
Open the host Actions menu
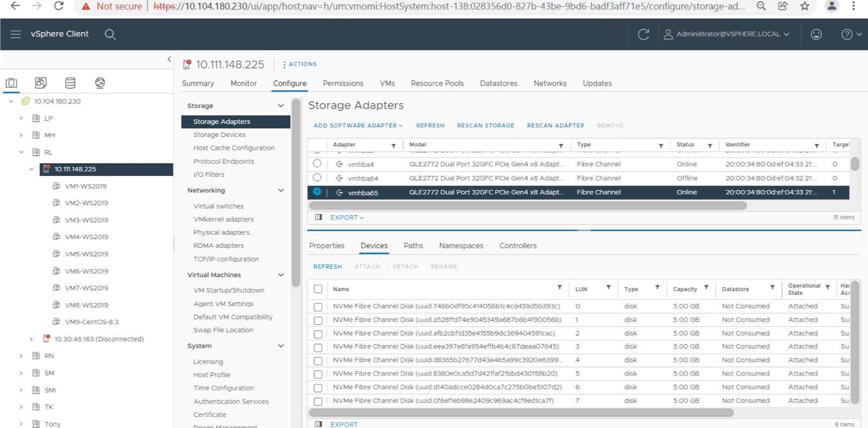pyautogui.click(x=300, y=64)
